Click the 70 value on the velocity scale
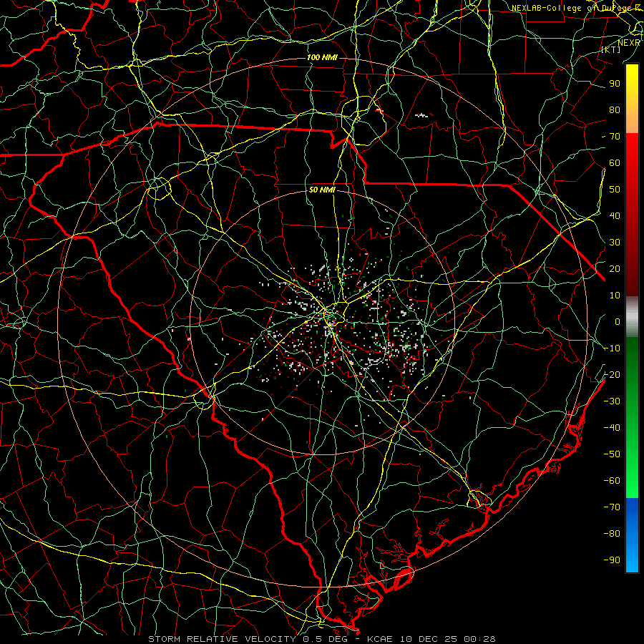The height and width of the screenshot is (644, 644). point(615,137)
